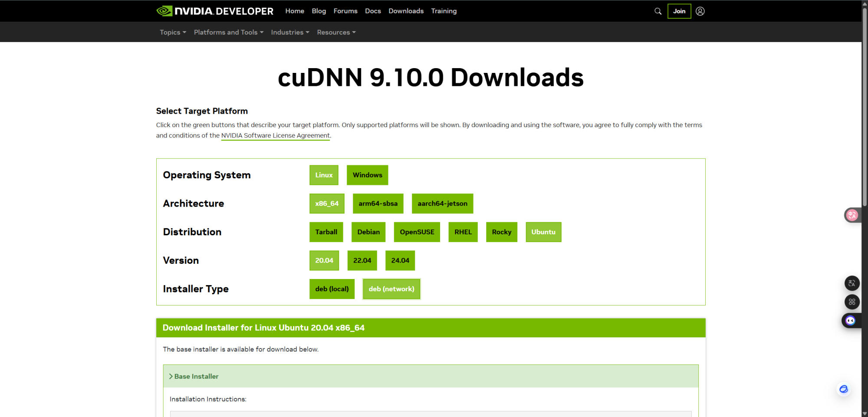Image resolution: width=868 pixels, height=417 pixels.
Task: Choose x86_64 architecture
Action: (327, 204)
